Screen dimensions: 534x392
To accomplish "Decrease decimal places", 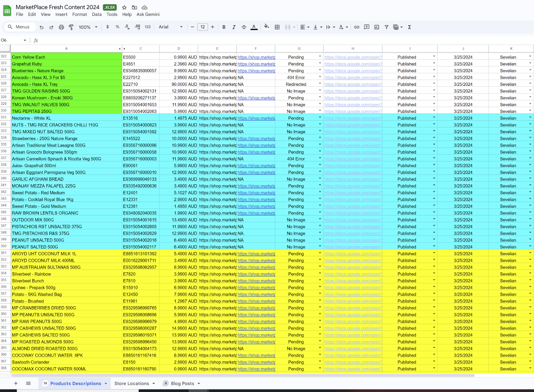I will tap(127, 27).
